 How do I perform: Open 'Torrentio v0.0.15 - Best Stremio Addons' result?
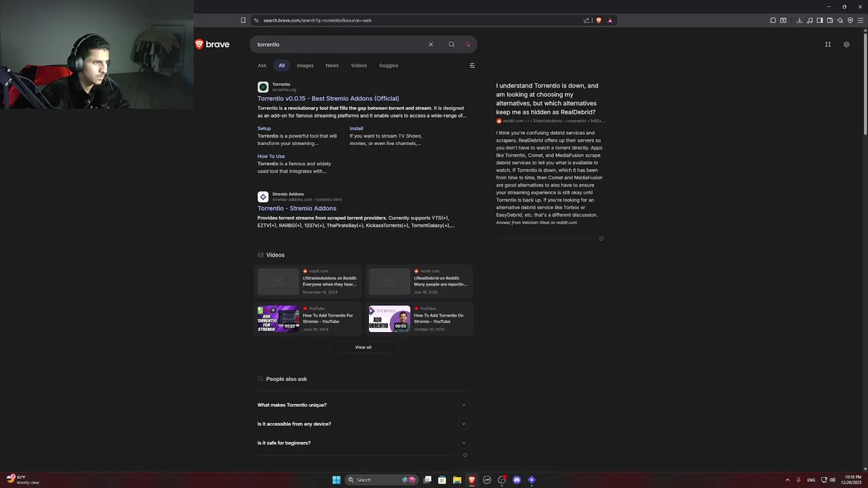328,98
